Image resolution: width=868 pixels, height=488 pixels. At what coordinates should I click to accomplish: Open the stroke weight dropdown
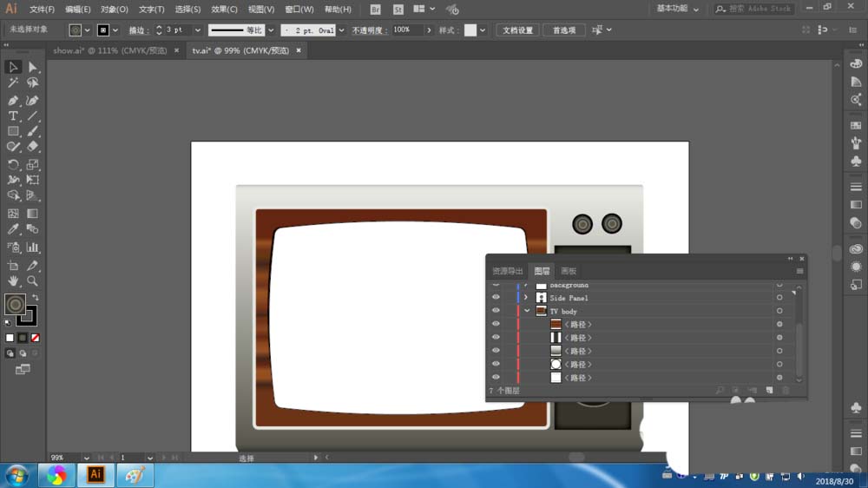(197, 30)
